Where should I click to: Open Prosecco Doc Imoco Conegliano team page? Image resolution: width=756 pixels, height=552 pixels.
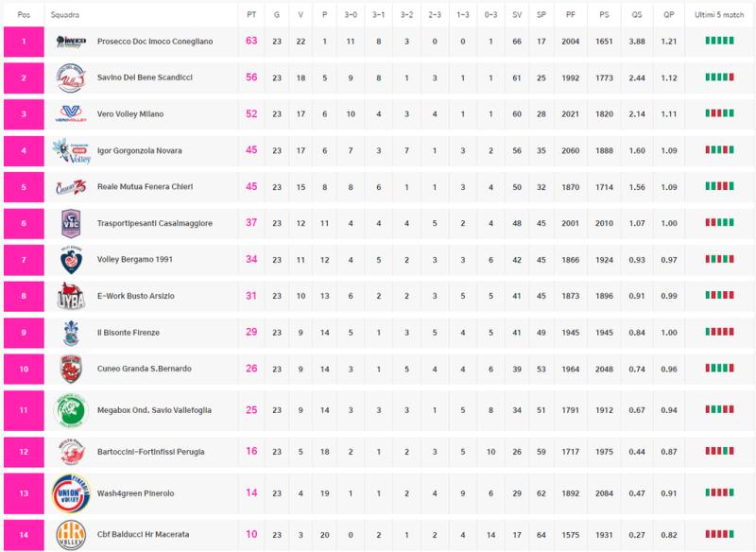[155, 42]
